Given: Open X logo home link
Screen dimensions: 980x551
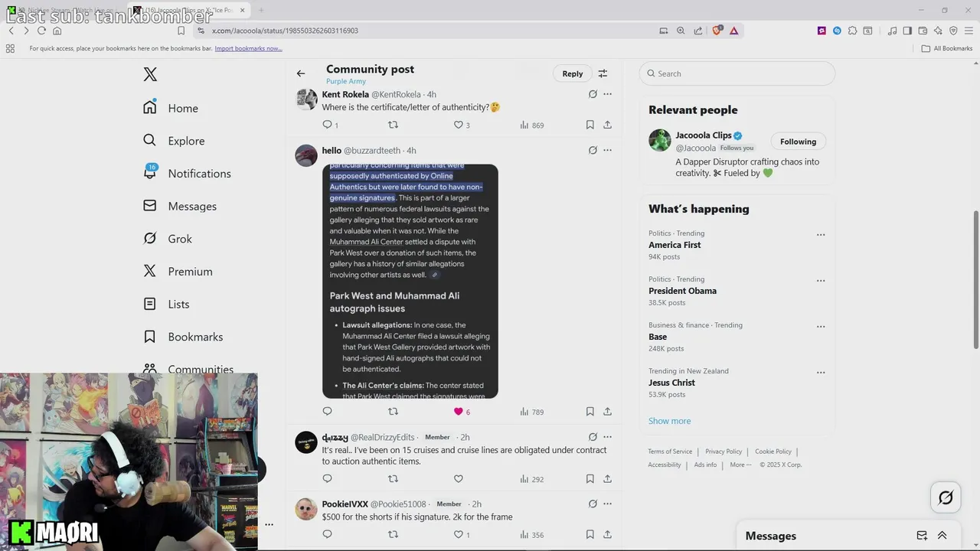Looking at the screenshot, I should (150, 74).
